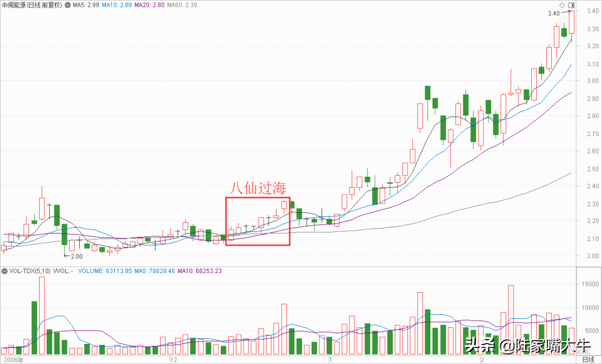Click 3.00 on the price axis
This screenshot has width=602, height=364.
pos(593,81)
